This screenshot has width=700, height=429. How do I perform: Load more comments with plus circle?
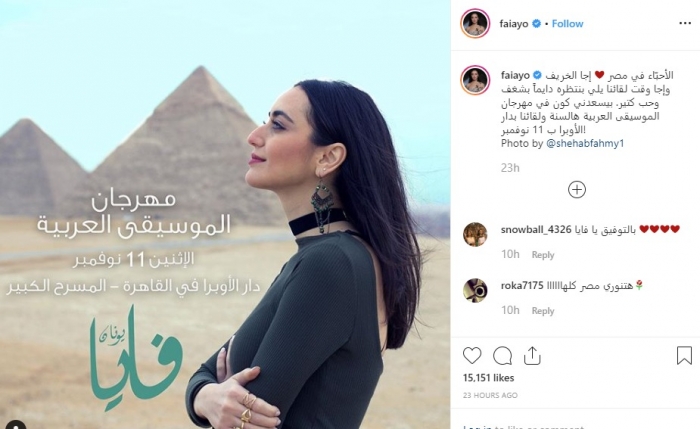tap(577, 189)
